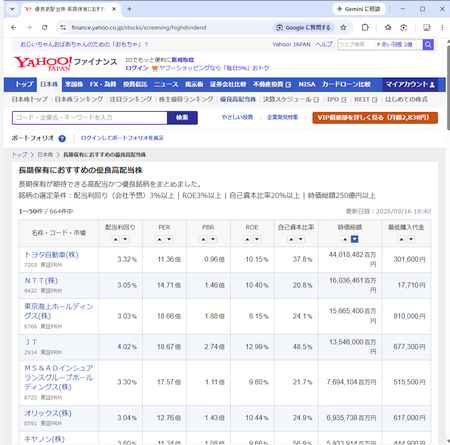Sort 時価総額 ascending with up arrow
Image resolution: width=450 pixels, height=445 pixels.
pyautogui.click(x=345, y=239)
